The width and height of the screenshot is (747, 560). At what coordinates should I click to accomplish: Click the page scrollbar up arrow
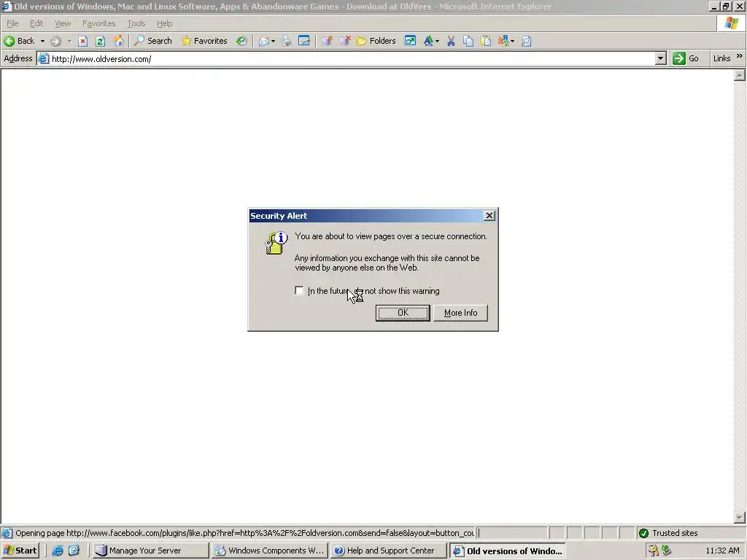click(740, 75)
